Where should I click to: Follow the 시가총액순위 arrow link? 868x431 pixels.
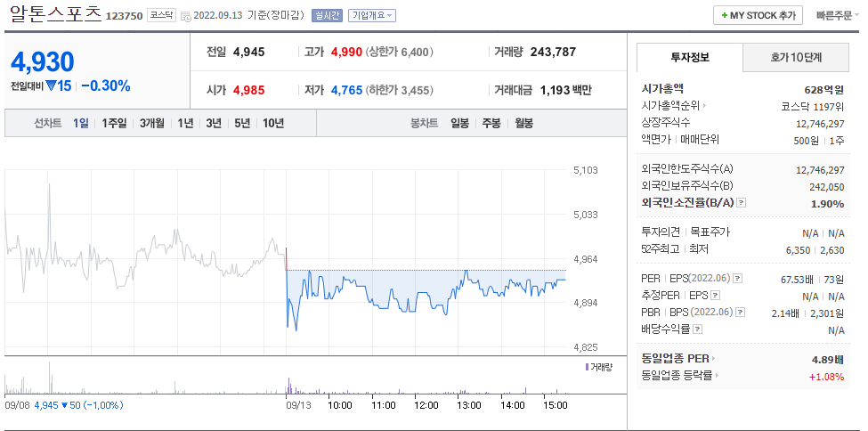705,105
